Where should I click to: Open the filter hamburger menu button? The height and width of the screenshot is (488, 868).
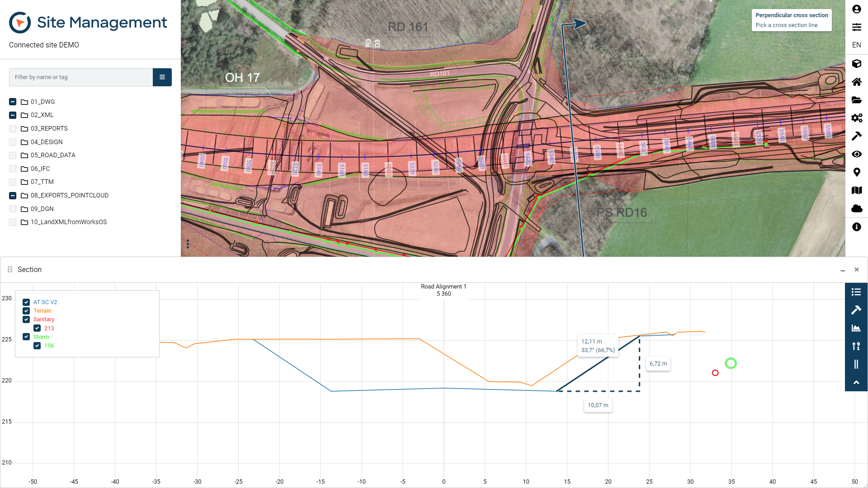tap(162, 77)
